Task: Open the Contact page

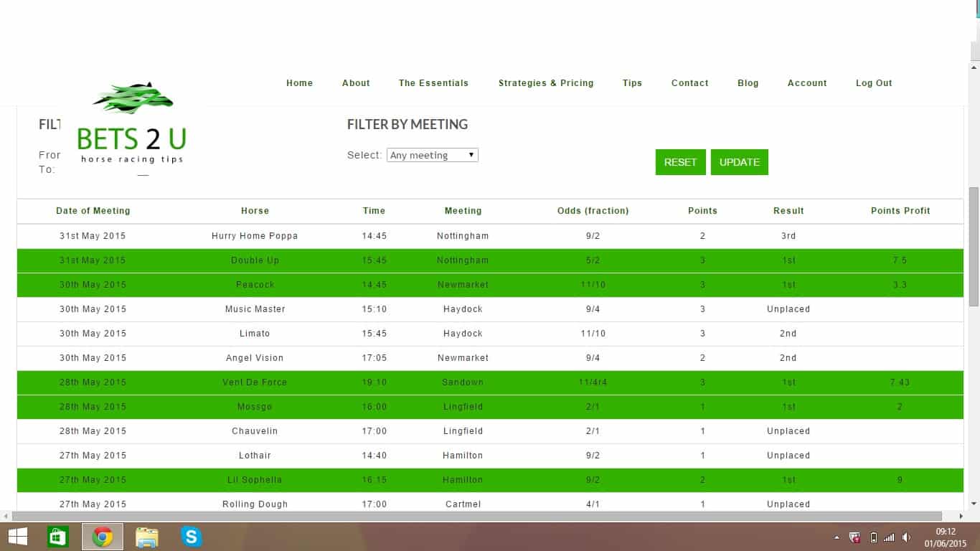Action: coord(690,83)
